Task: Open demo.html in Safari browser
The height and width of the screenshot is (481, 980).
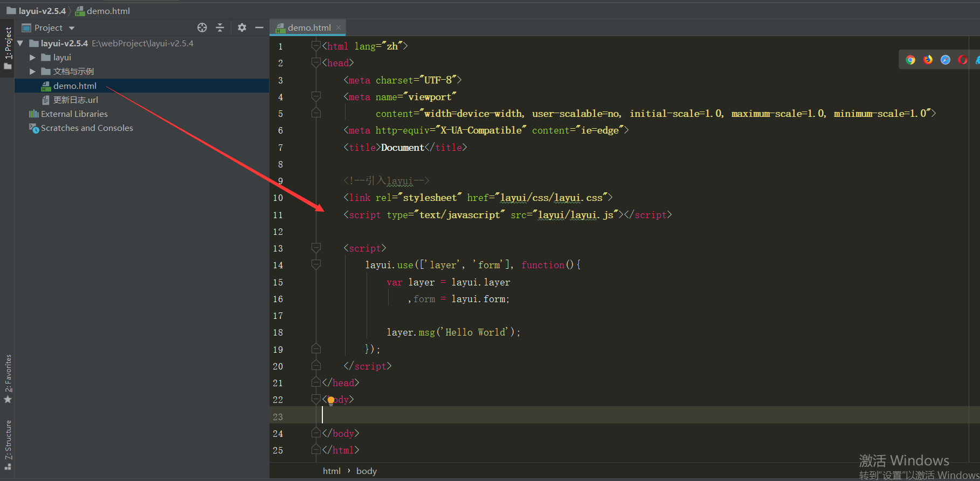Action: (x=946, y=60)
